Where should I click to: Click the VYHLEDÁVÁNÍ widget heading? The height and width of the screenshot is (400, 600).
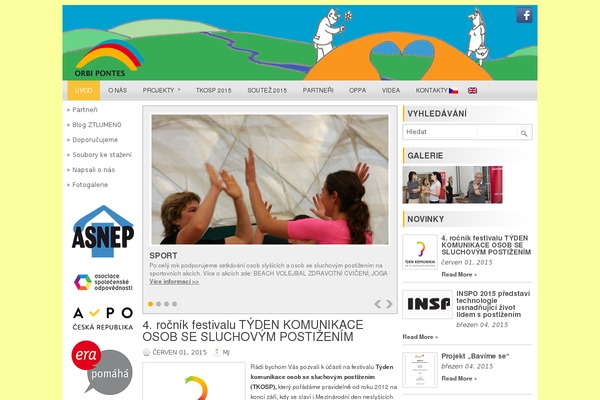coord(437,114)
